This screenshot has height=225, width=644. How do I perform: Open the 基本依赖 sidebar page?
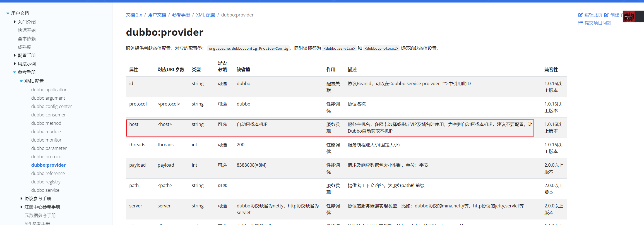click(x=27, y=39)
